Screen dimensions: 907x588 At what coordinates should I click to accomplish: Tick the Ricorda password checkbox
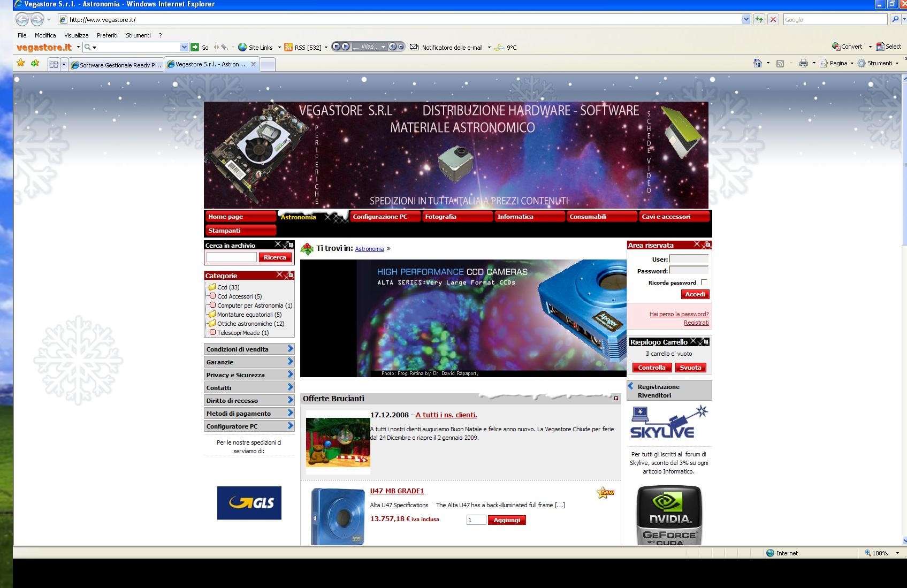click(704, 282)
